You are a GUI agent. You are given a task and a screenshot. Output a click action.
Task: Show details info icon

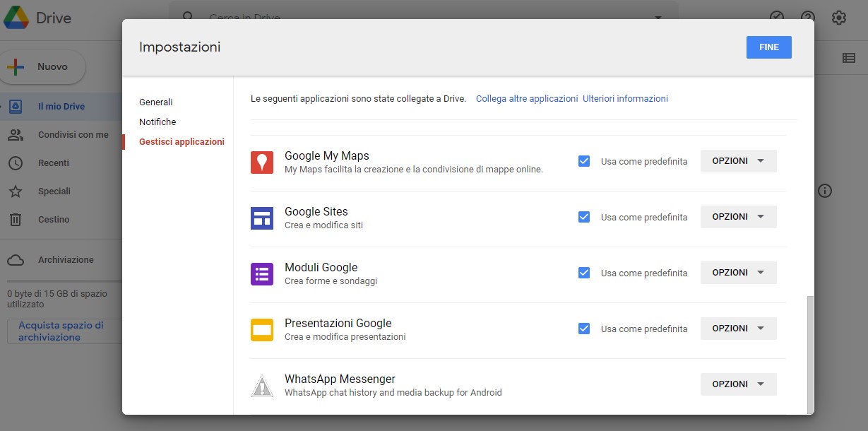pos(825,191)
